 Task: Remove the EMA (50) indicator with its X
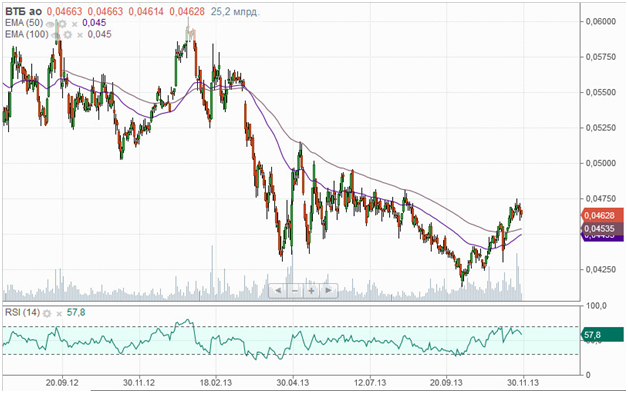point(74,24)
